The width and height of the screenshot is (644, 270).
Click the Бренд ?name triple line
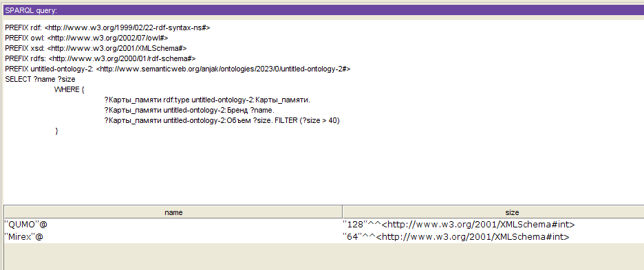tap(189, 111)
